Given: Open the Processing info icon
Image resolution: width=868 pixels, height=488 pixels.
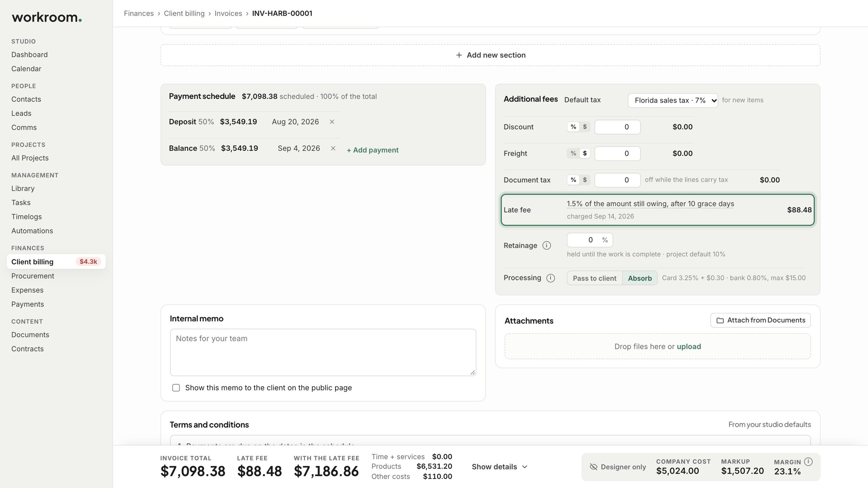Looking at the screenshot, I should tap(550, 278).
